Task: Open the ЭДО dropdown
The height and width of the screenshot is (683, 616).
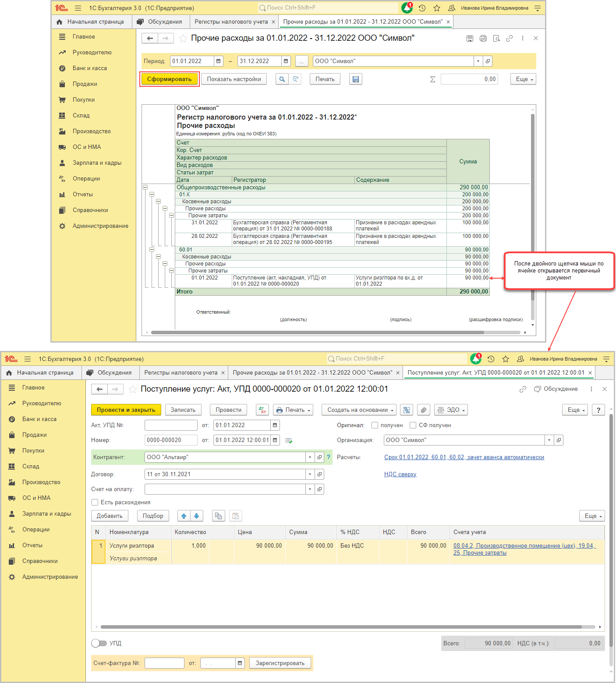Action: pos(451,410)
